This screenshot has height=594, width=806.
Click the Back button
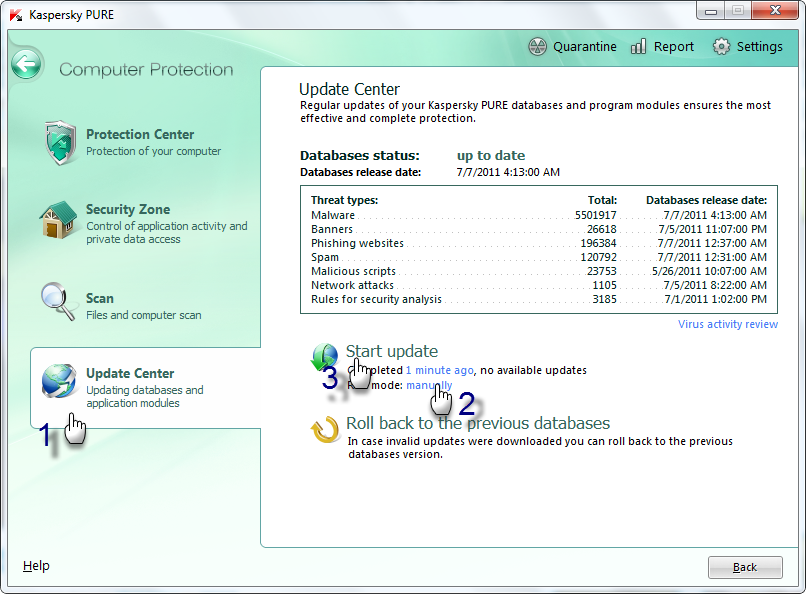tap(745, 567)
